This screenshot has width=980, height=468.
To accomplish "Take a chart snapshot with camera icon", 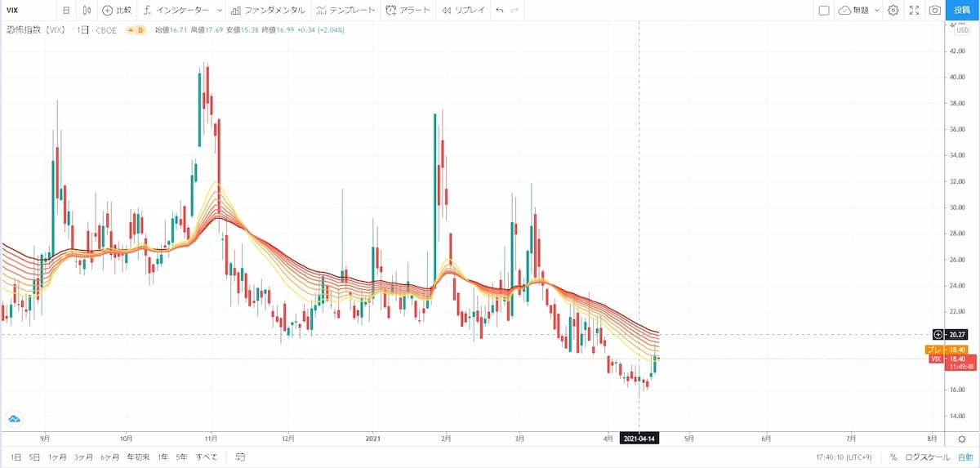I will pos(935,11).
